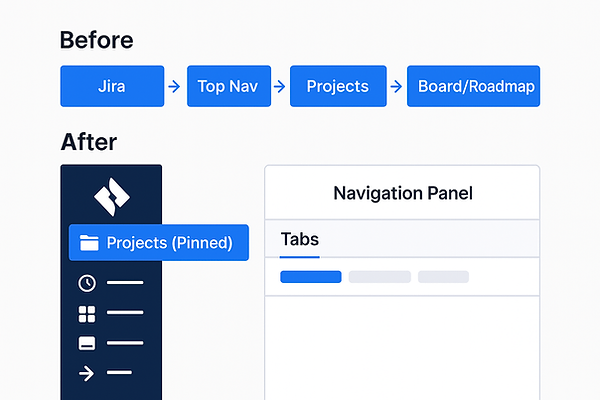Click the Navigation Panel header
Viewport: 600px width, 400px height.
[403, 193]
